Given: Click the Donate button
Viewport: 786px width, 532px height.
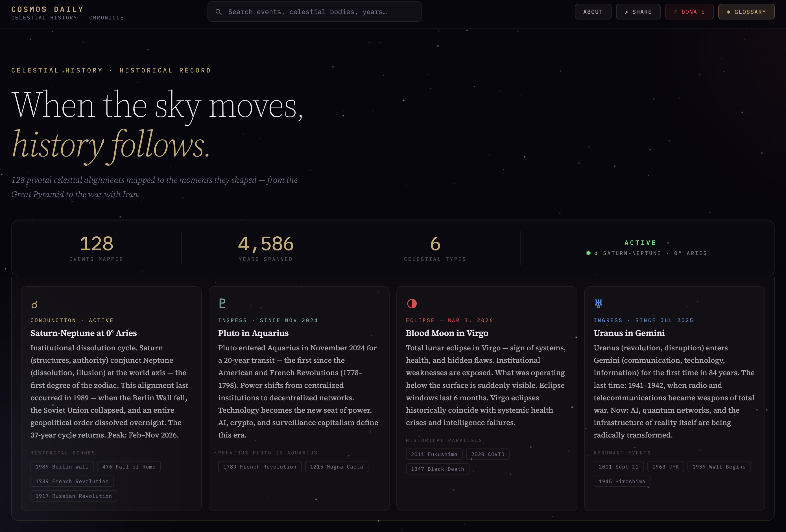Looking at the screenshot, I should [x=689, y=12].
